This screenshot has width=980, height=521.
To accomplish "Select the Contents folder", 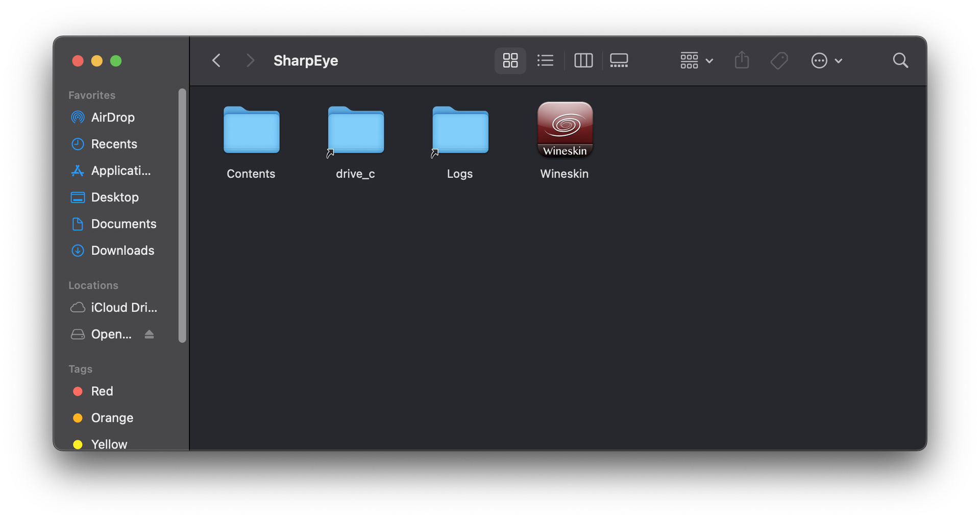I will (251, 130).
